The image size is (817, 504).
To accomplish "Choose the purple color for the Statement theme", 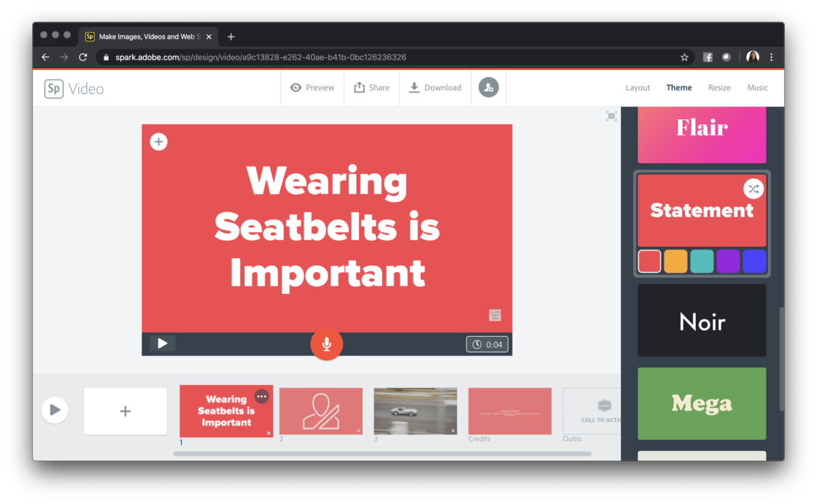I will (x=728, y=261).
